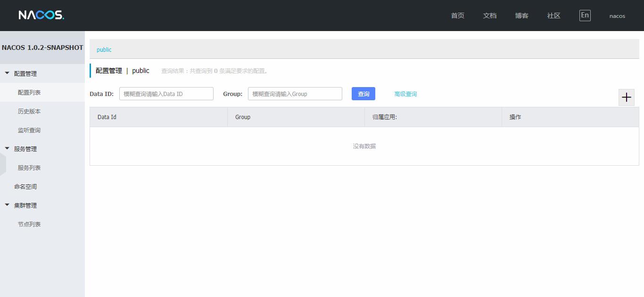Select the public namespace tab
The width and height of the screenshot is (644, 297).
click(x=104, y=49)
